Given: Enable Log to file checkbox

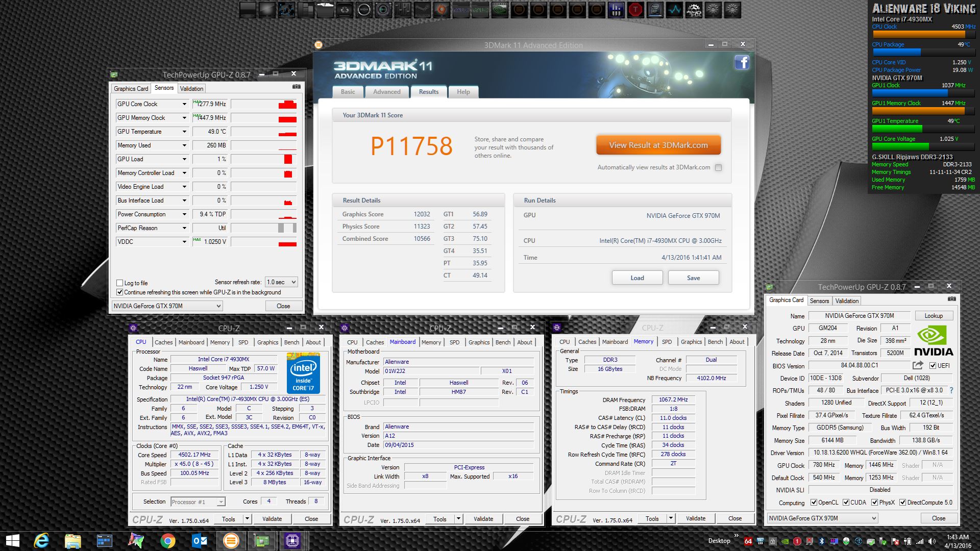Looking at the screenshot, I should [x=119, y=283].
